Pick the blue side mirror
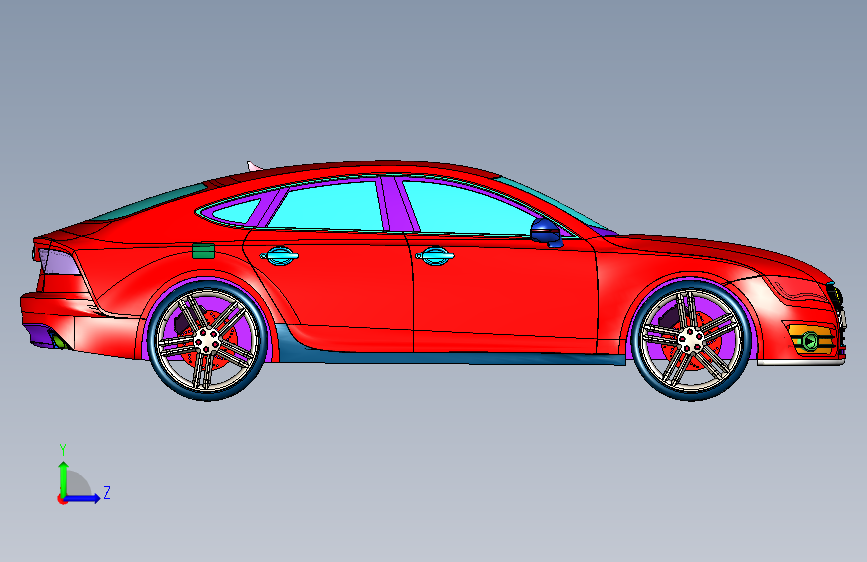The height and width of the screenshot is (562, 867). coord(546,231)
